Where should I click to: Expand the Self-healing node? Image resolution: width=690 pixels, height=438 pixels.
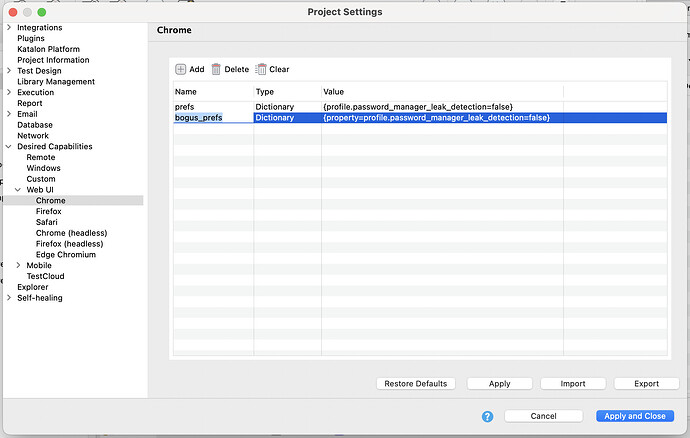click(x=9, y=298)
